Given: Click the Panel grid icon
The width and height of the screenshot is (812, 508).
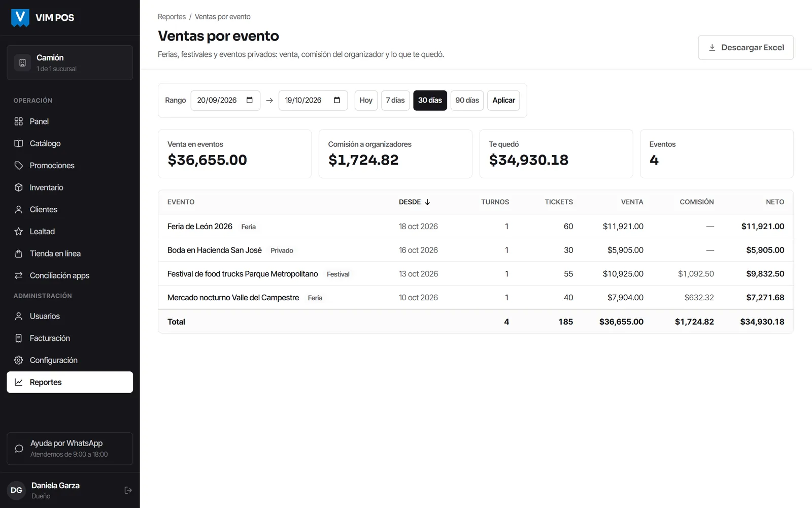Looking at the screenshot, I should 19,121.
